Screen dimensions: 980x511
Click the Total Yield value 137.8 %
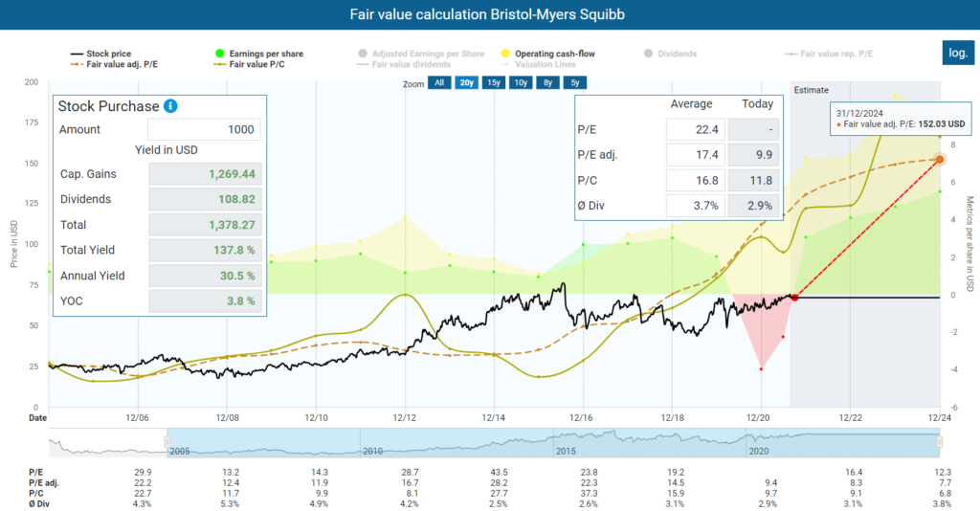[205, 250]
